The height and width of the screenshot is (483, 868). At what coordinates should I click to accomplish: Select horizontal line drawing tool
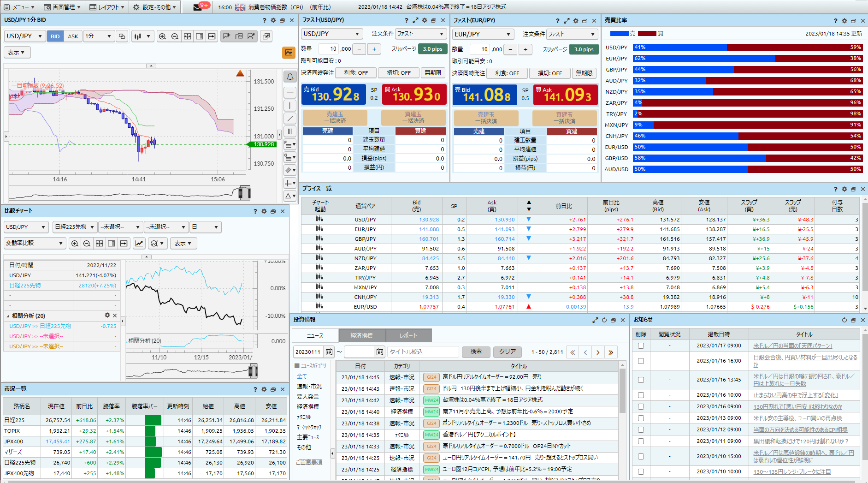[289, 93]
